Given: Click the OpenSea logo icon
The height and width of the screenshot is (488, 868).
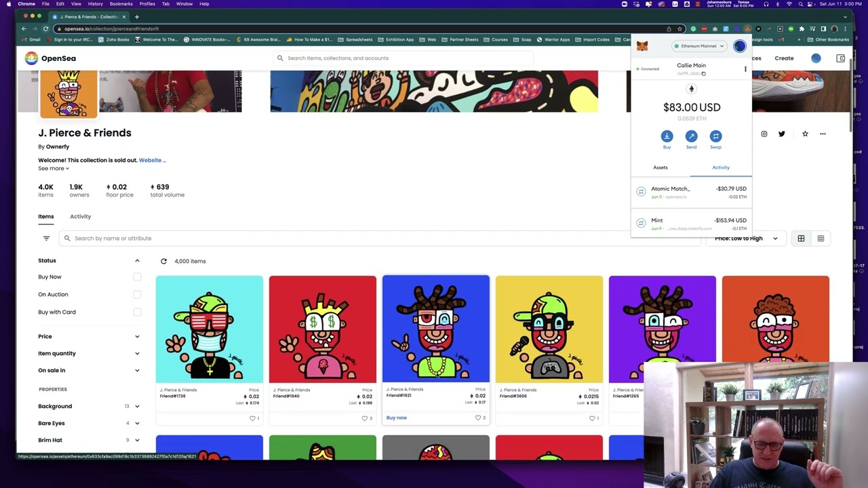Looking at the screenshot, I should (x=31, y=58).
